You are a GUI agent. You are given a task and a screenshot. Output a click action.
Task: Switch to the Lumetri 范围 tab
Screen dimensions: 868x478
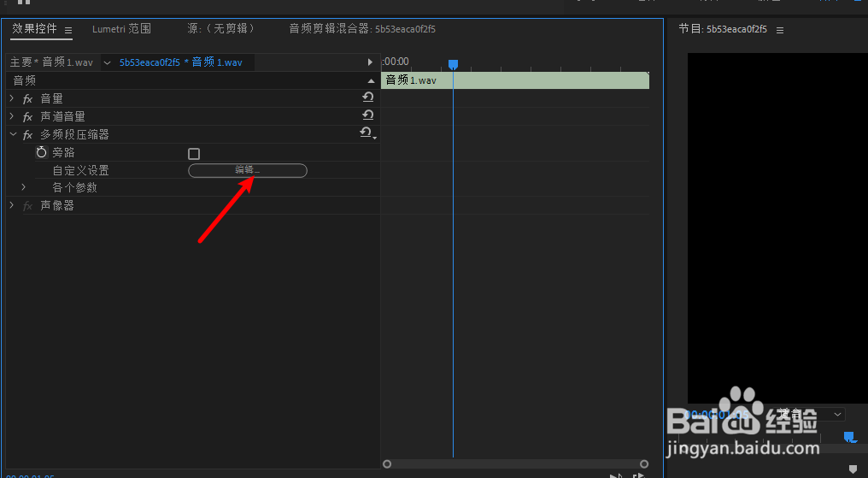[x=121, y=29]
